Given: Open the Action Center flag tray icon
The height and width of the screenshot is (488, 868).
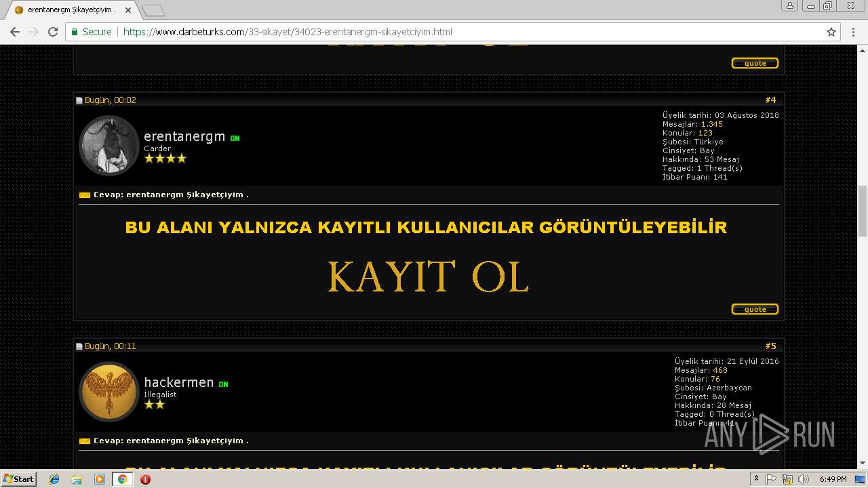Looking at the screenshot, I should [771, 479].
